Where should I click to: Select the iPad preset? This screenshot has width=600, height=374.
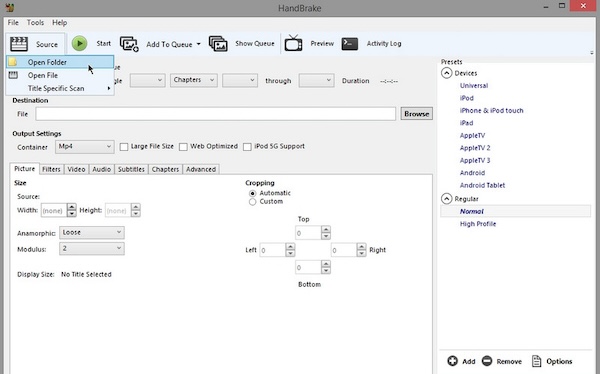click(466, 123)
